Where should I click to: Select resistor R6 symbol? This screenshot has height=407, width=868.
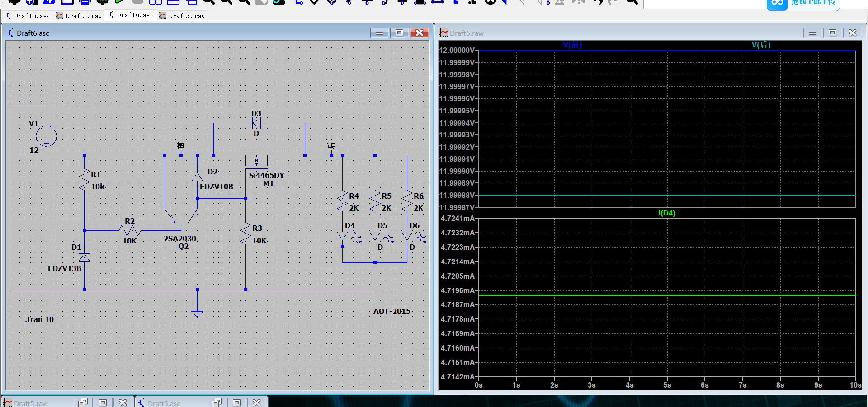[407, 201]
